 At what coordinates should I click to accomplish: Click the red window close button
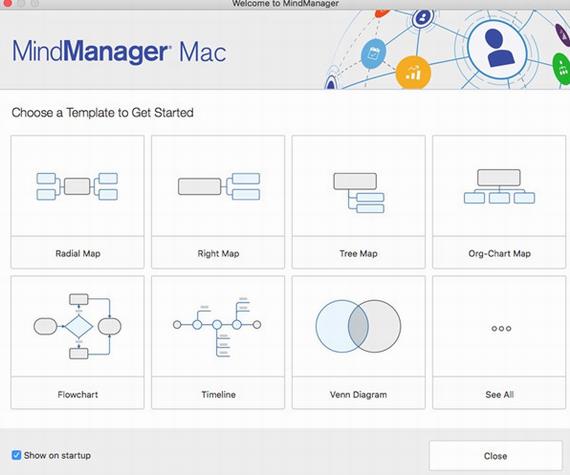(x=7, y=3)
